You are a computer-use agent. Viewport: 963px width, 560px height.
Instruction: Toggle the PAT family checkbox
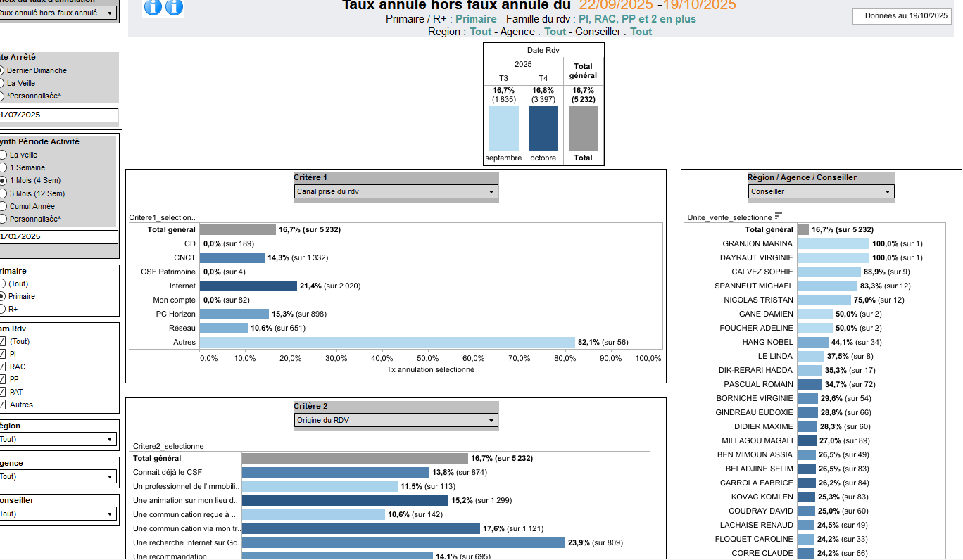pyautogui.click(x=3, y=392)
